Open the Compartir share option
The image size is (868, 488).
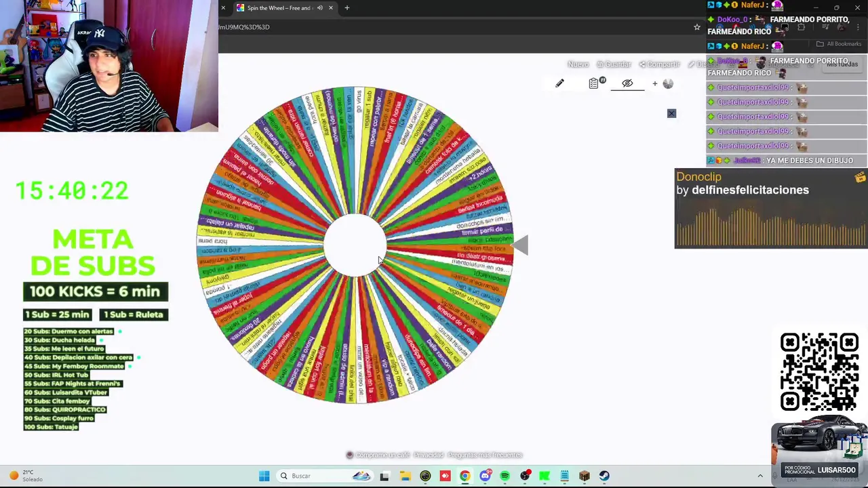(x=659, y=64)
